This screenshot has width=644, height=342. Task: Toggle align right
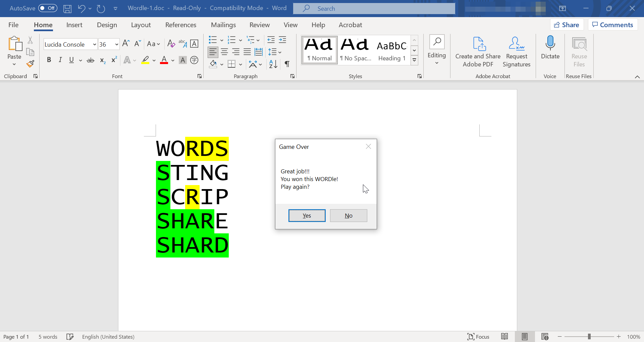(x=236, y=52)
